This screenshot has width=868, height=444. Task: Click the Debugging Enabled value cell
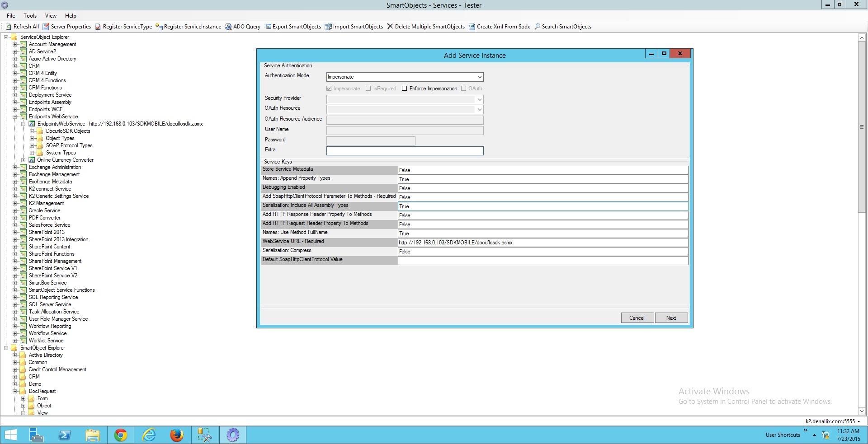(543, 188)
